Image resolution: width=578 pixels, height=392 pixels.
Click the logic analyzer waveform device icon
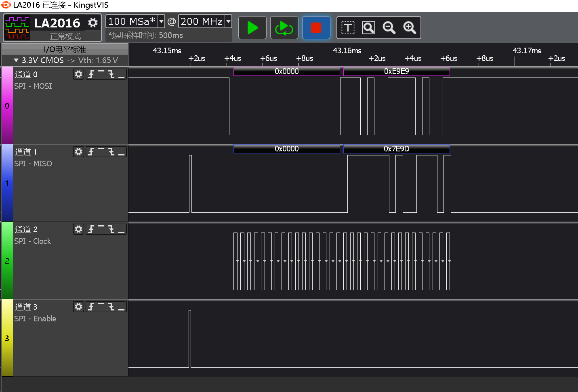pos(17,28)
